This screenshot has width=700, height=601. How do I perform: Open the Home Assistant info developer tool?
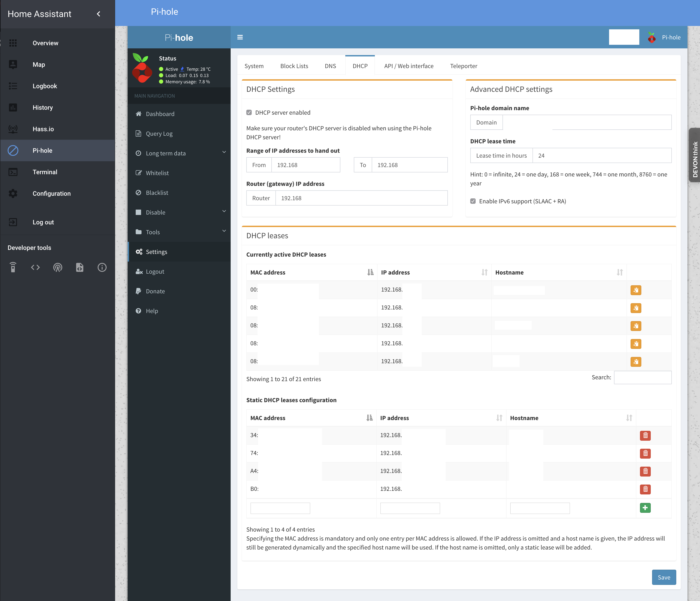102,268
